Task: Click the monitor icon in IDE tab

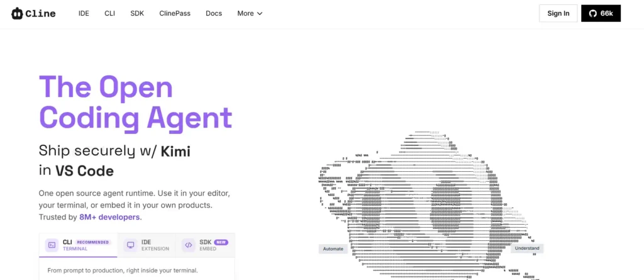Action: [x=131, y=245]
